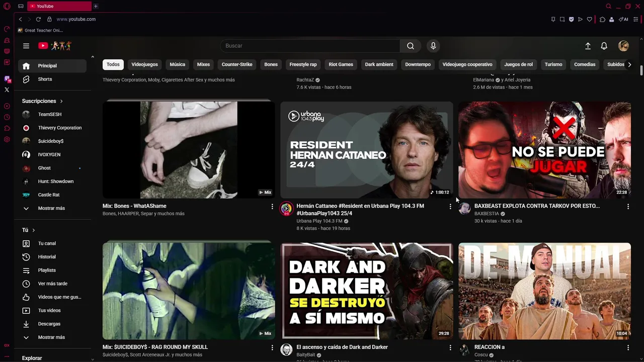Open options for Mix: Bones - WhatAShame
The image size is (644, 362).
[272, 206]
